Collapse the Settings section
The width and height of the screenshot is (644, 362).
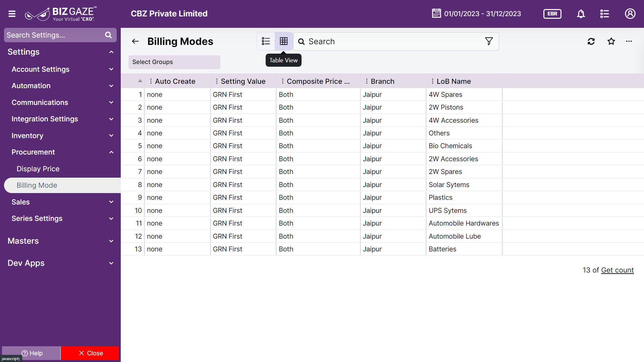111,52
